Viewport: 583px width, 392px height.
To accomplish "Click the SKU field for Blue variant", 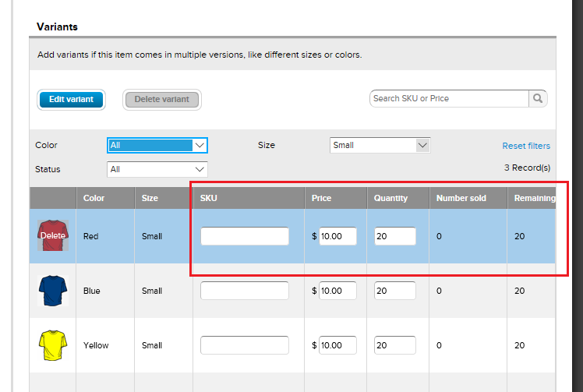I will point(245,291).
